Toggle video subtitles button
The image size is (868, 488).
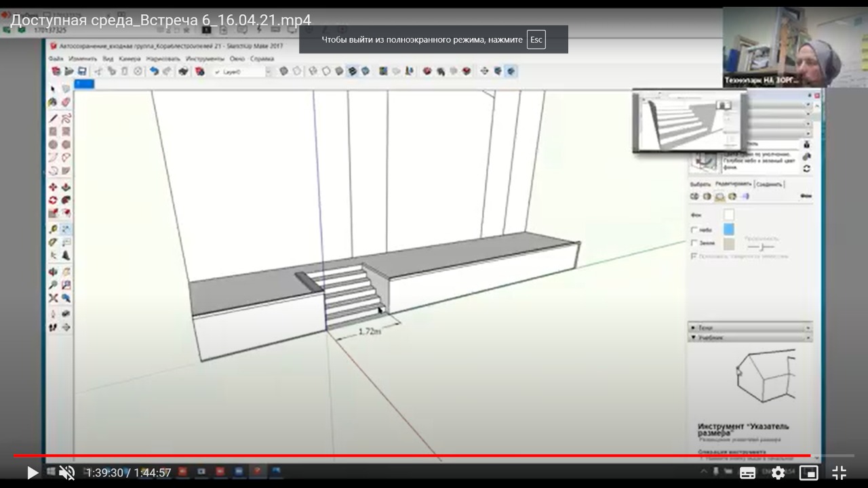pos(747,472)
